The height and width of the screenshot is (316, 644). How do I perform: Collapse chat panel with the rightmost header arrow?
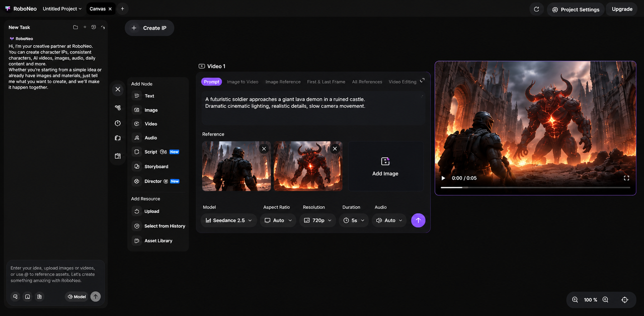(x=103, y=27)
